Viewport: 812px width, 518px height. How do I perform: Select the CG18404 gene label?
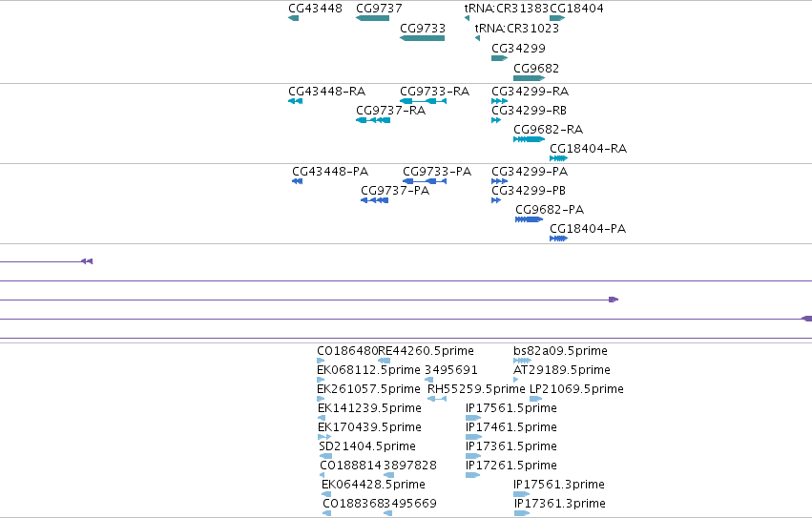576,9
